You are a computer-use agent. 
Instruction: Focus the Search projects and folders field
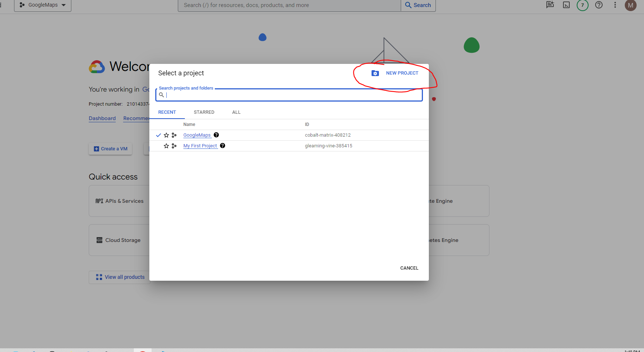point(289,95)
